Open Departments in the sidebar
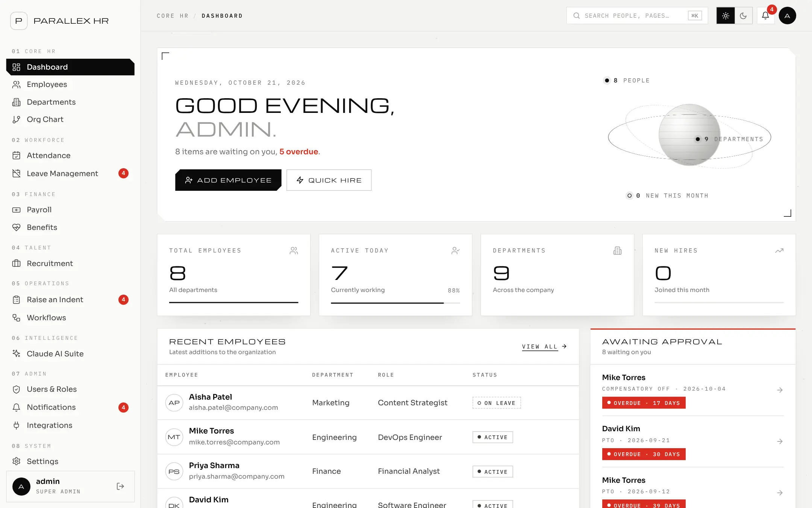812x508 pixels. [x=70, y=102]
